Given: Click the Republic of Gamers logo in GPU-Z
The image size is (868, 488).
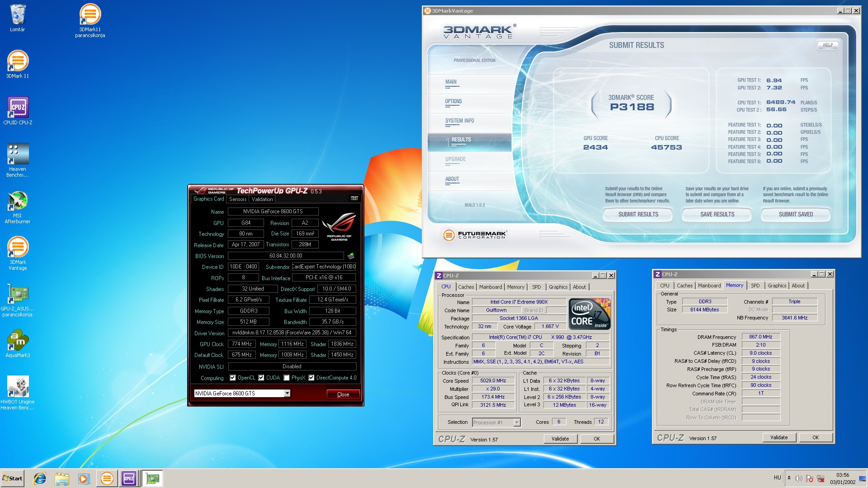Looking at the screenshot, I should (x=339, y=226).
